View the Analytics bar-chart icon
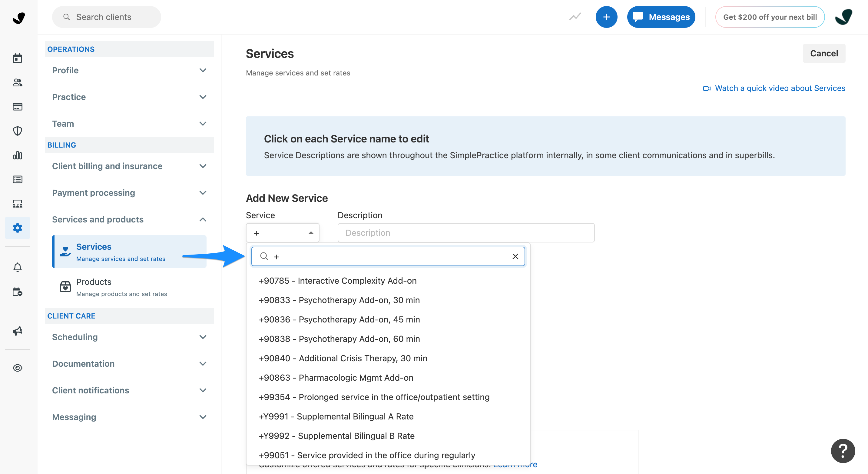The width and height of the screenshot is (868, 474). [18, 155]
